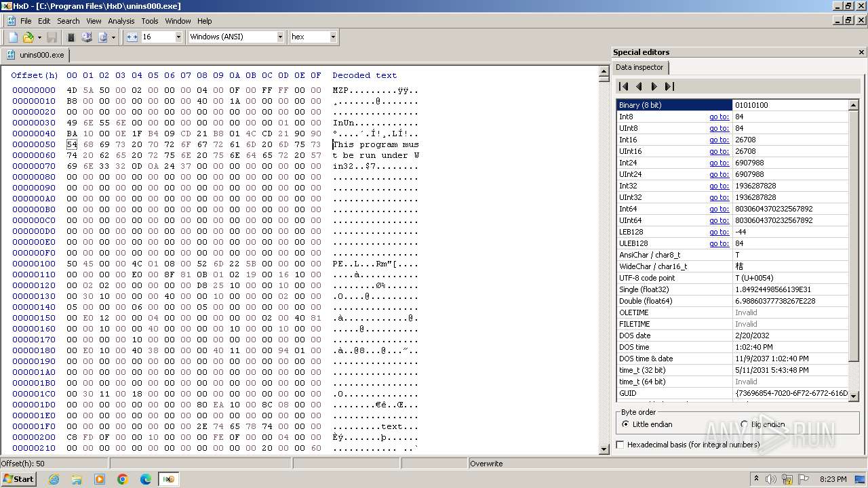
Task: Jump to first byte in Data inspector
Action: [x=624, y=86]
